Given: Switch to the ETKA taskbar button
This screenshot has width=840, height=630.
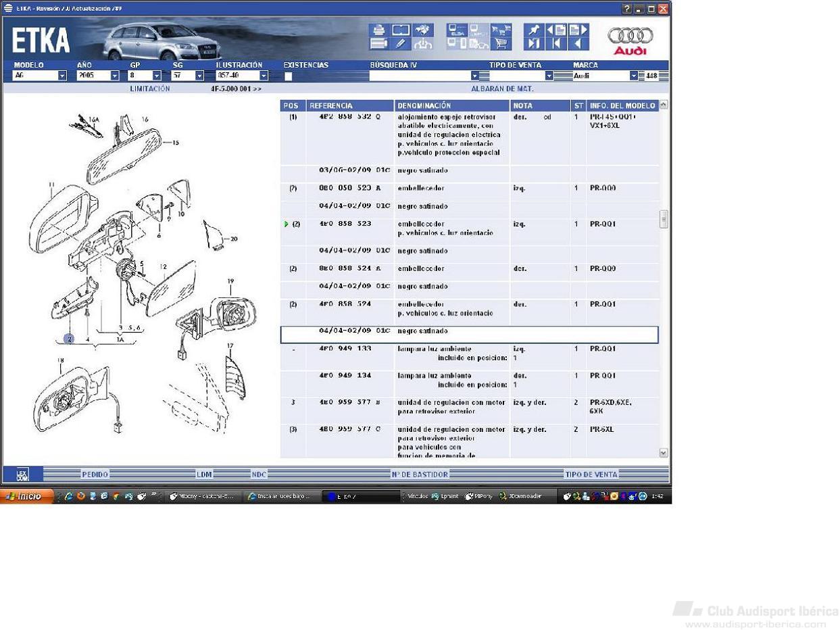Looking at the screenshot, I should 361,496.
